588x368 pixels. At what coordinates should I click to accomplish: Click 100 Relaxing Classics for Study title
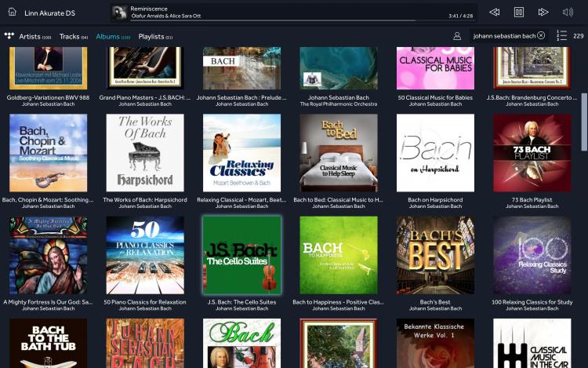click(532, 302)
